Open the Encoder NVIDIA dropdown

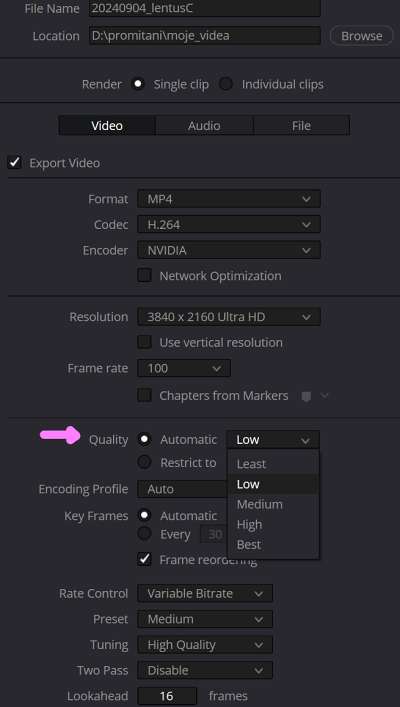pos(229,250)
